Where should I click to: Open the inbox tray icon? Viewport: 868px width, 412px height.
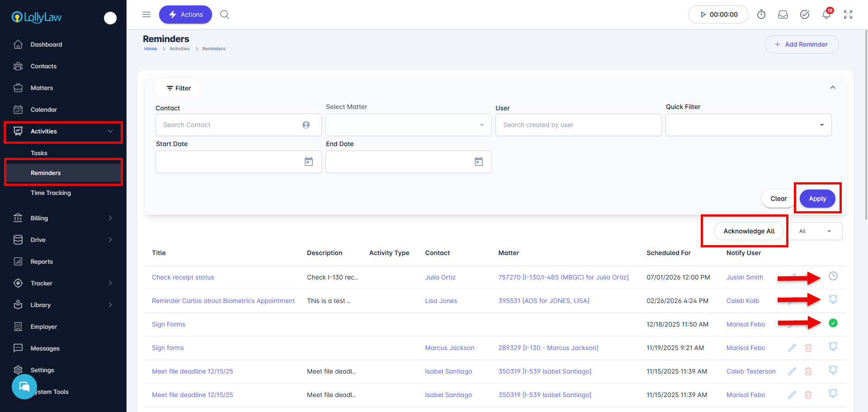pyautogui.click(x=783, y=14)
